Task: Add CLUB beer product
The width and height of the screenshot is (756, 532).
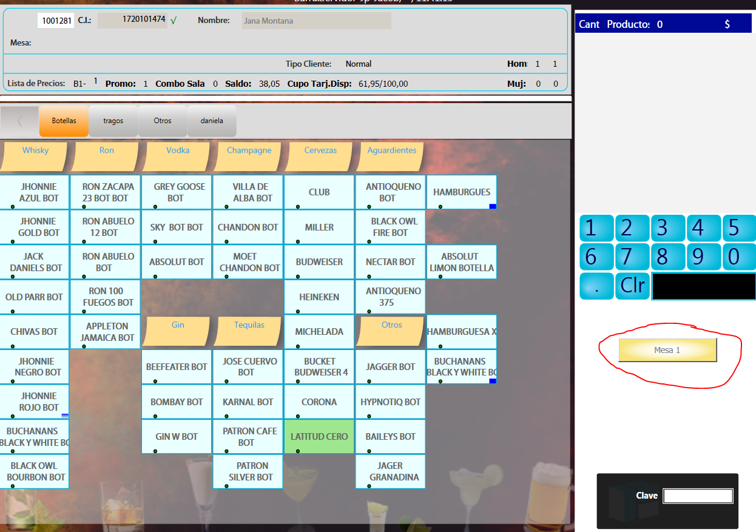Action: coord(319,192)
